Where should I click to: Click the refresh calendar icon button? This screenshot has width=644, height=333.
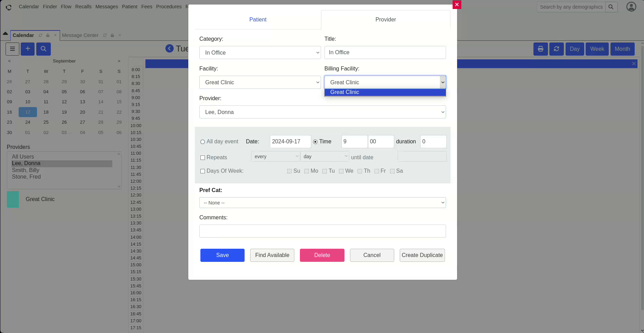click(x=556, y=49)
